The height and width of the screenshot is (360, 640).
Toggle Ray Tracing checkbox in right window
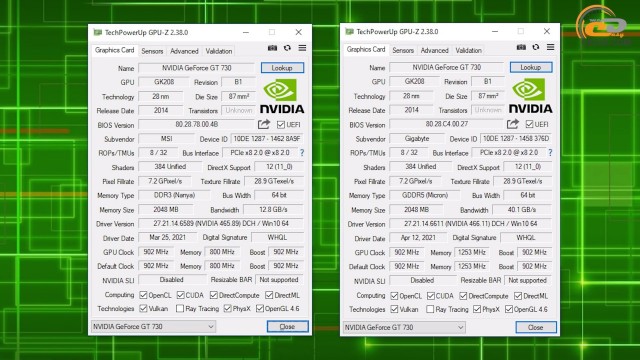point(430,309)
